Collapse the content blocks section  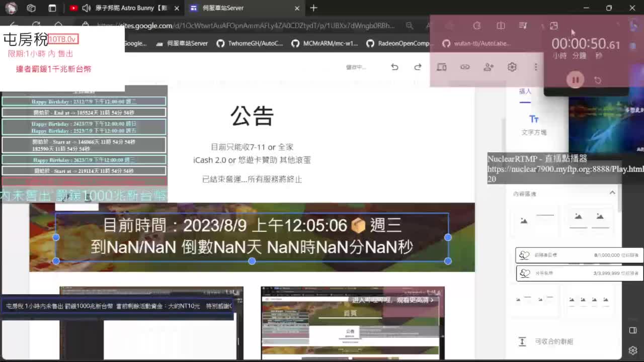612,193
